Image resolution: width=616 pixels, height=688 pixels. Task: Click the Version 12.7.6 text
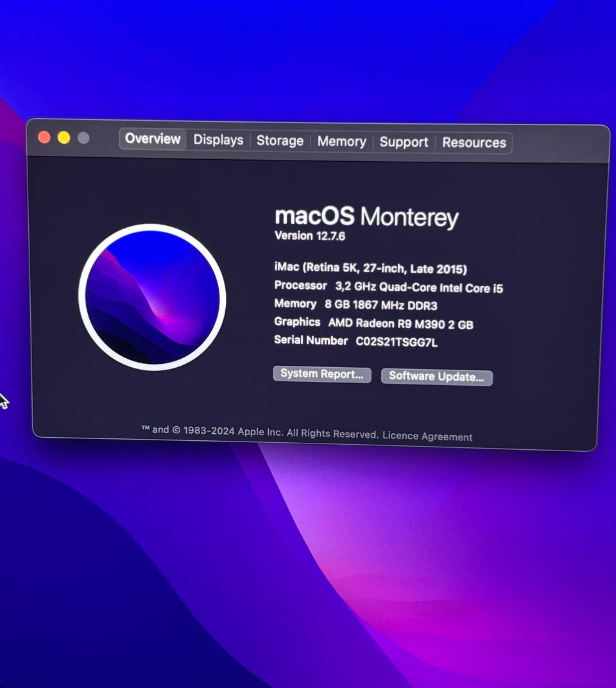[x=310, y=236]
